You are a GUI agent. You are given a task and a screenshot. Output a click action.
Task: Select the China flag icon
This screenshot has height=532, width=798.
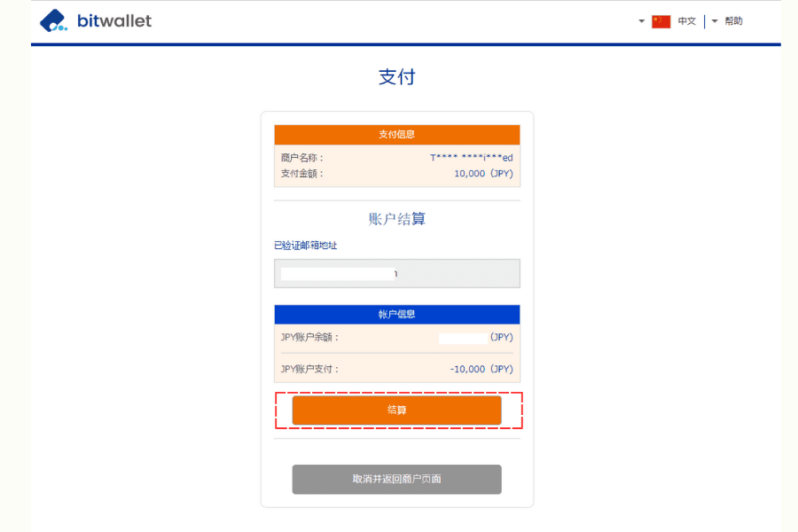pos(661,20)
